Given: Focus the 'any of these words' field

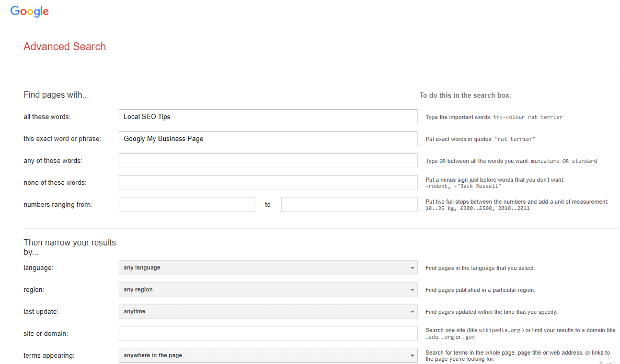Looking at the screenshot, I should (x=268, y=160).
